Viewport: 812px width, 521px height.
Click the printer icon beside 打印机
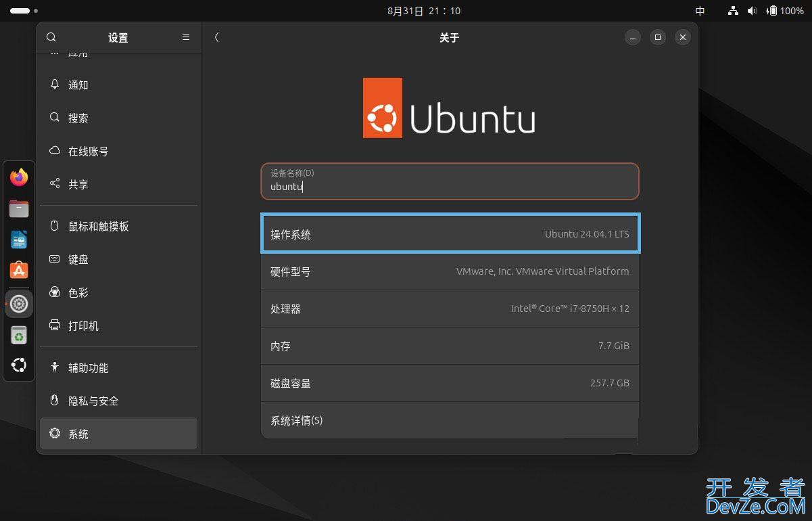tap(55, 325)
